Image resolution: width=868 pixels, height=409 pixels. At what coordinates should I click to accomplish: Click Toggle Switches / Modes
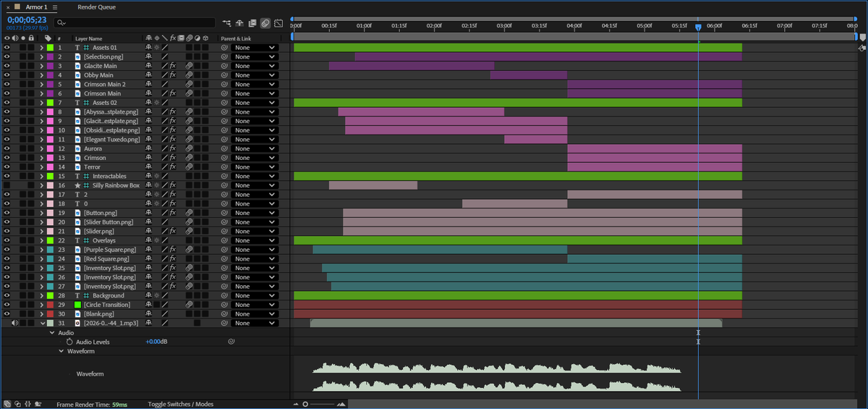click(x=180, y=404)
